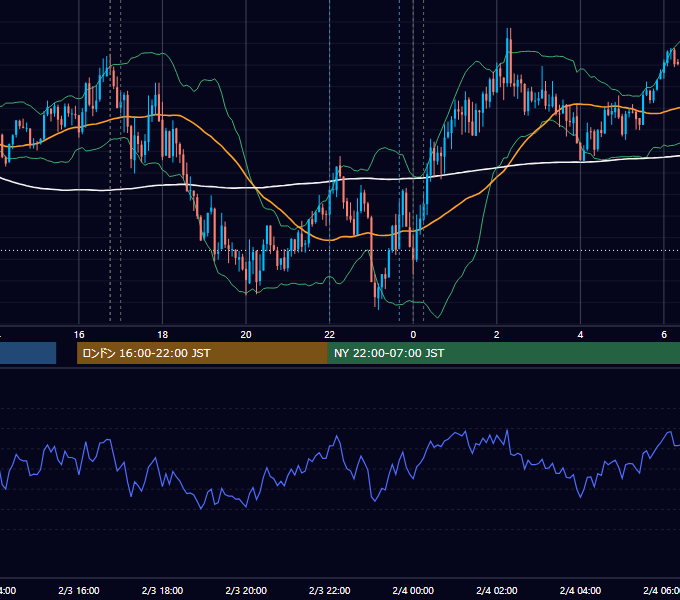
Task: Click the hour label 22 on the price chart axis
Action: (x=330, y=335)
